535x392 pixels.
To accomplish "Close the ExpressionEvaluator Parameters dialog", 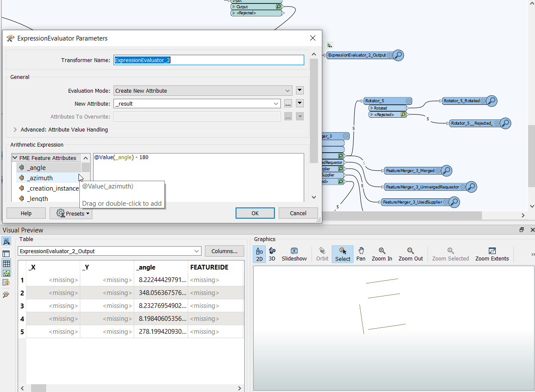I will pyautogui.click(x=313, y=38).
